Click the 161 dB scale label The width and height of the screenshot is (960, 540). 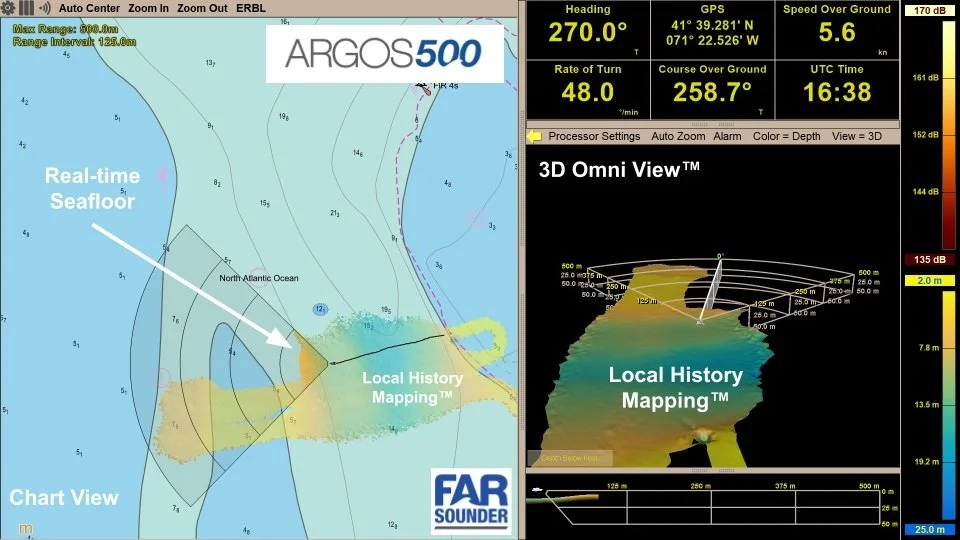tap(925, 78)
